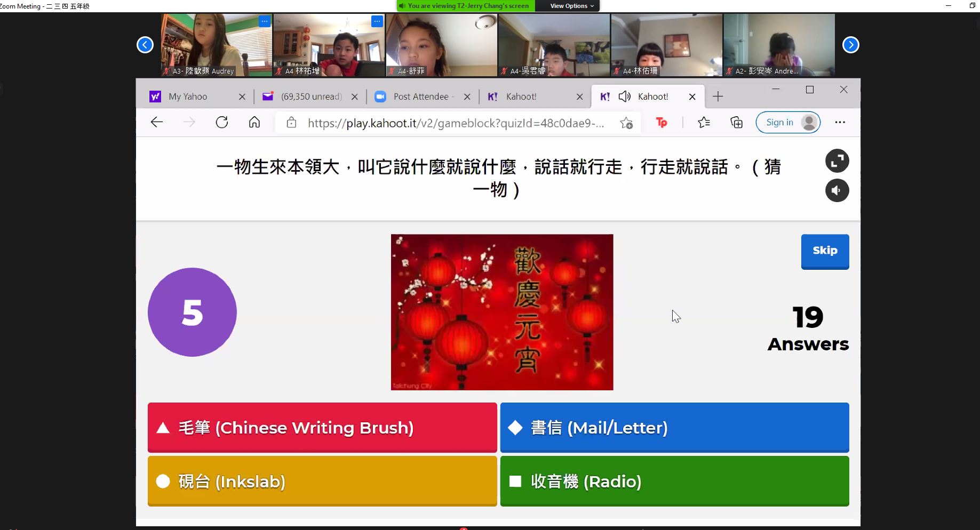Click the Sign in button
Image resolution: width=980 pixels, height=530 pixels.
click(787, 123)
